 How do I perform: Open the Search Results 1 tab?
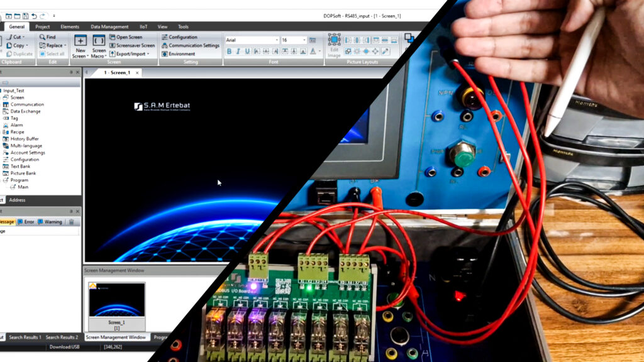click(24, 337)
